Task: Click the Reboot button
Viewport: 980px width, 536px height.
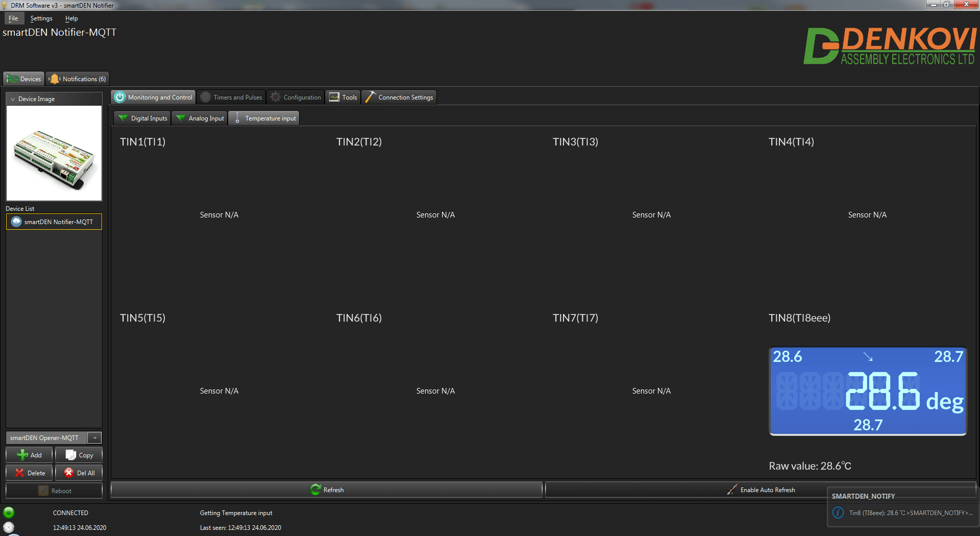Action: pos(54,491)
